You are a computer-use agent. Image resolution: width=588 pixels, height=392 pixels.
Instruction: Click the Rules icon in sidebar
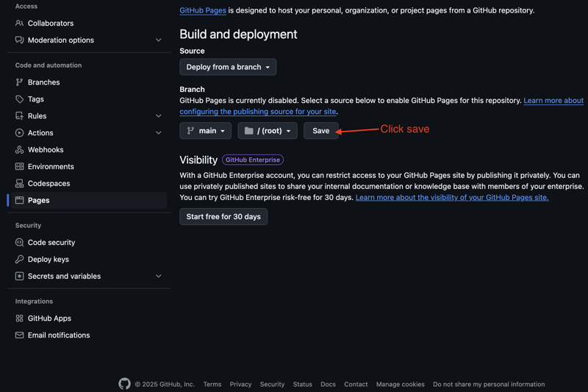click(19, 116)
